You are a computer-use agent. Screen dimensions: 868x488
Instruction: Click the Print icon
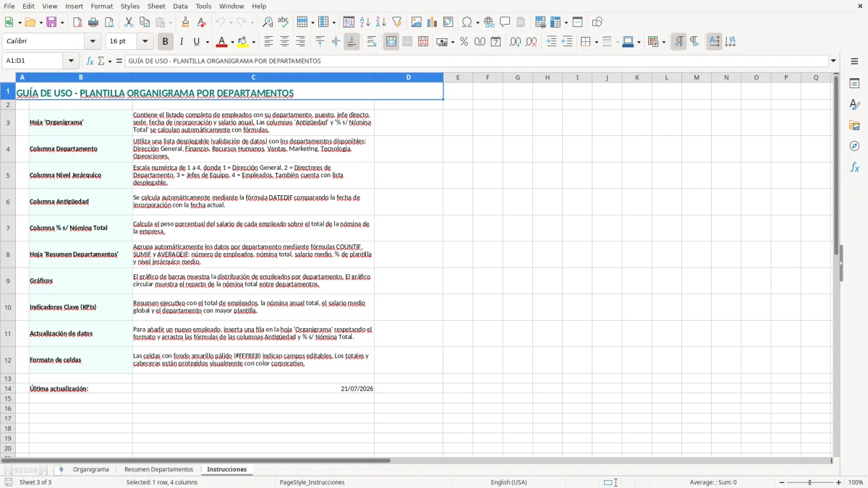tap(93, 22)
